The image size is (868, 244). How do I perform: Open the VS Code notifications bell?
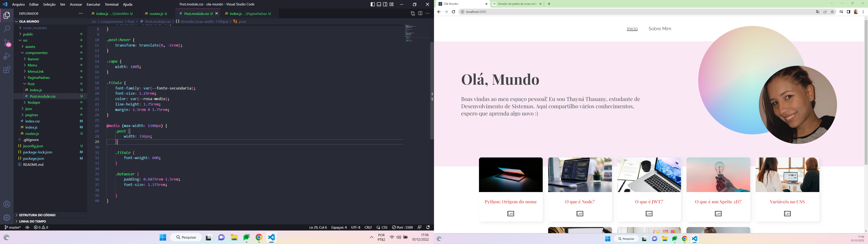428,228
